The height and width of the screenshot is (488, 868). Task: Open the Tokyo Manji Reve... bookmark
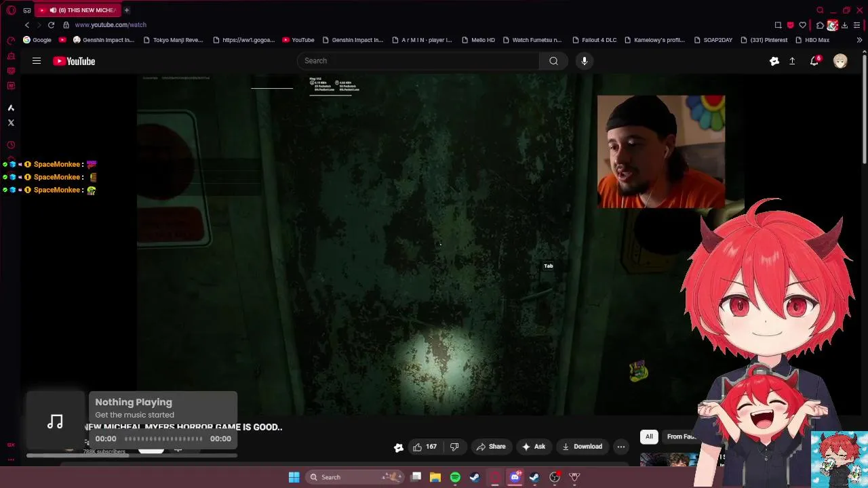pos(173,40)
